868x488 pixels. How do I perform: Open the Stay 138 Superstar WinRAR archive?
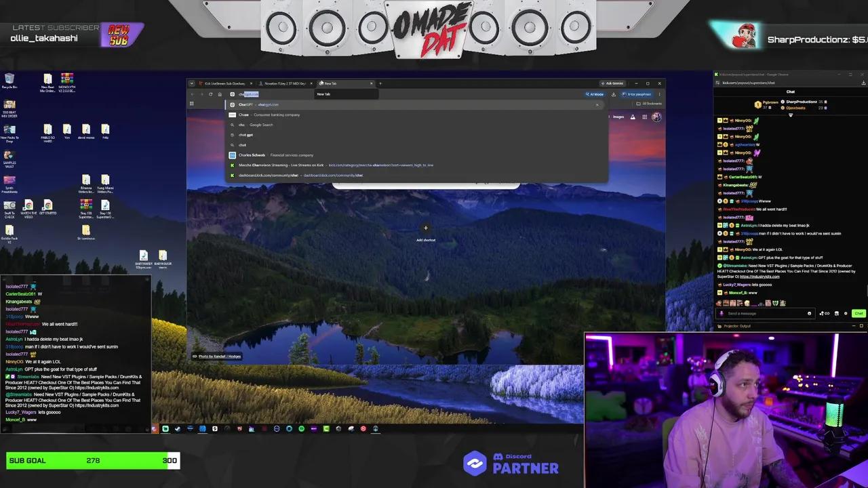86,209
